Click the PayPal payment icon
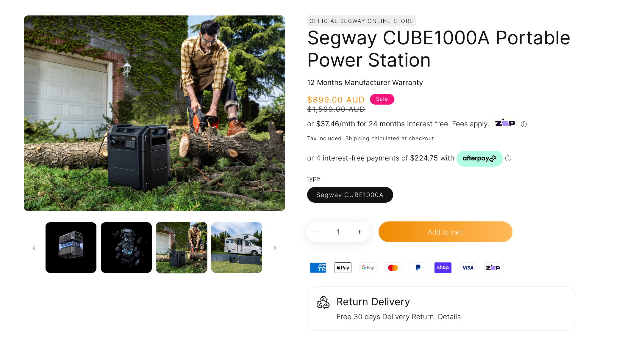Screen dimensions: 644x340 click(x=418, y=268)
